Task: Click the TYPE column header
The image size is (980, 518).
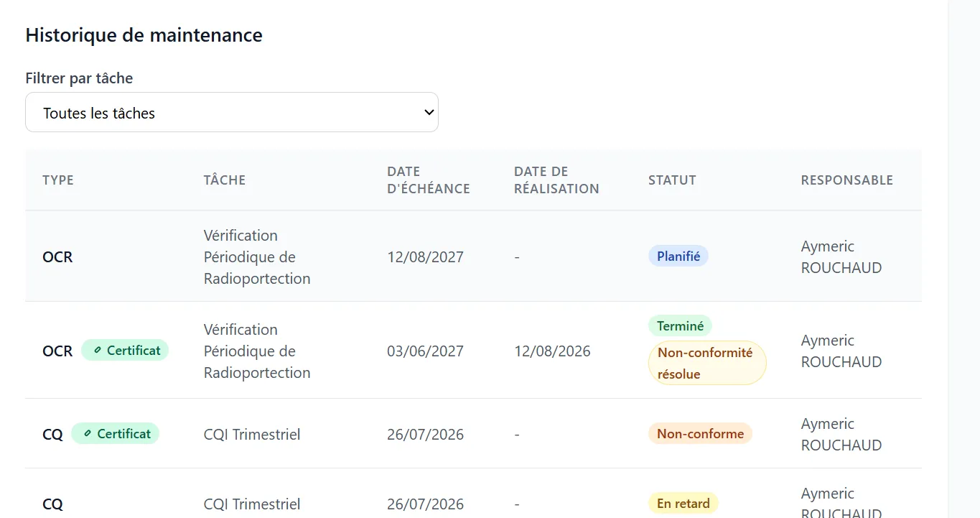Action: [58, 180]
